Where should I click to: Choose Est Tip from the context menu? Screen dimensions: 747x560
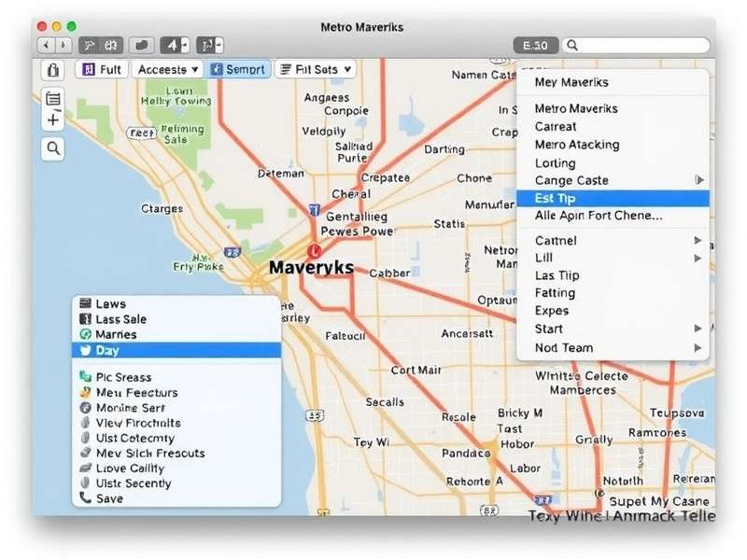click(613, 198)
